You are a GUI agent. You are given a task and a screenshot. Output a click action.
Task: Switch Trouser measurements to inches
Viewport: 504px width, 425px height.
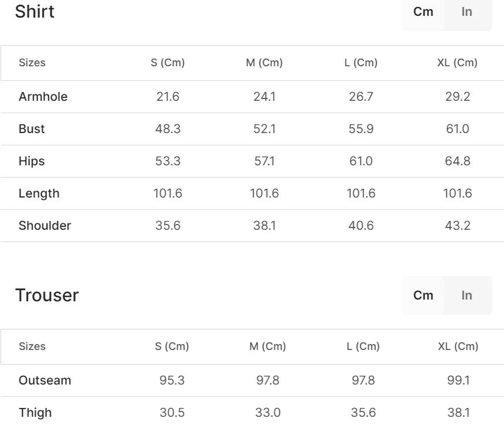click(x=467, y=295)
